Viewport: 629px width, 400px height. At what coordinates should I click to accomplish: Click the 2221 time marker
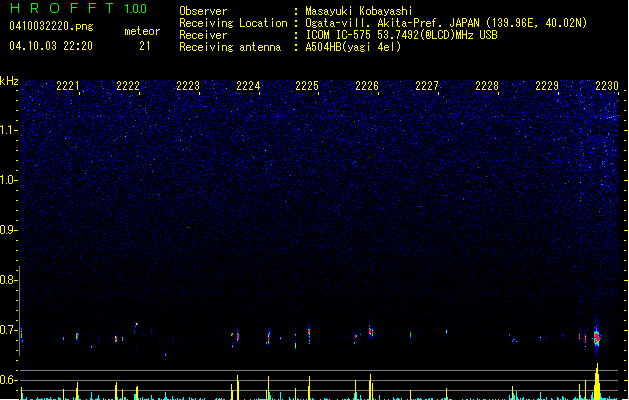[x=67, y=86]
